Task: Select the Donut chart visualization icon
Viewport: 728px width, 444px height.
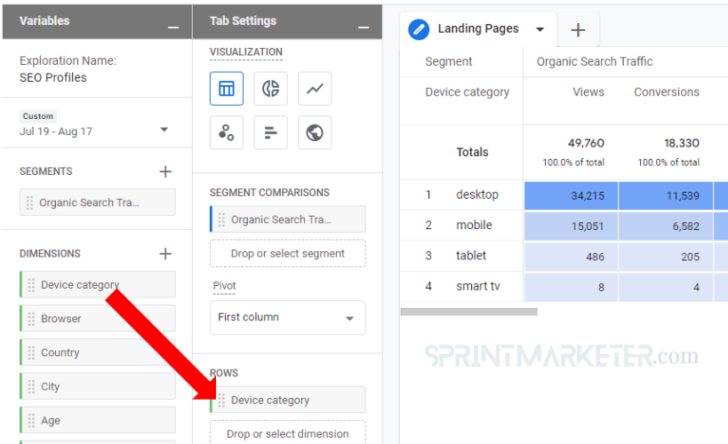Action: click(x=270, y=88)
